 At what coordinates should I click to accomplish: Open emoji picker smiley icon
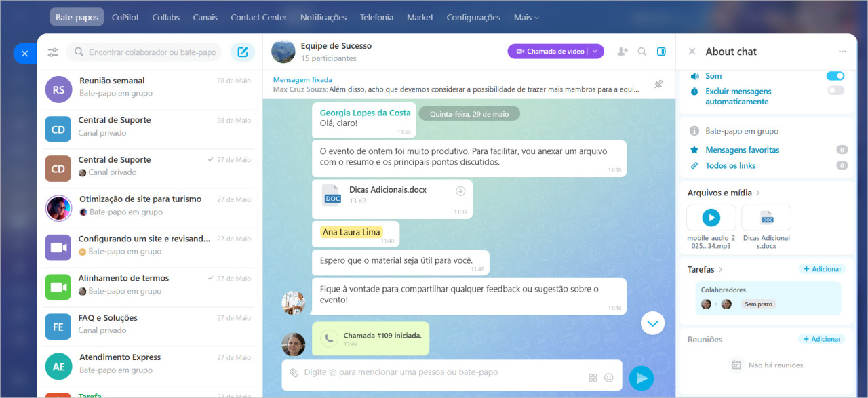pos(608,378)
